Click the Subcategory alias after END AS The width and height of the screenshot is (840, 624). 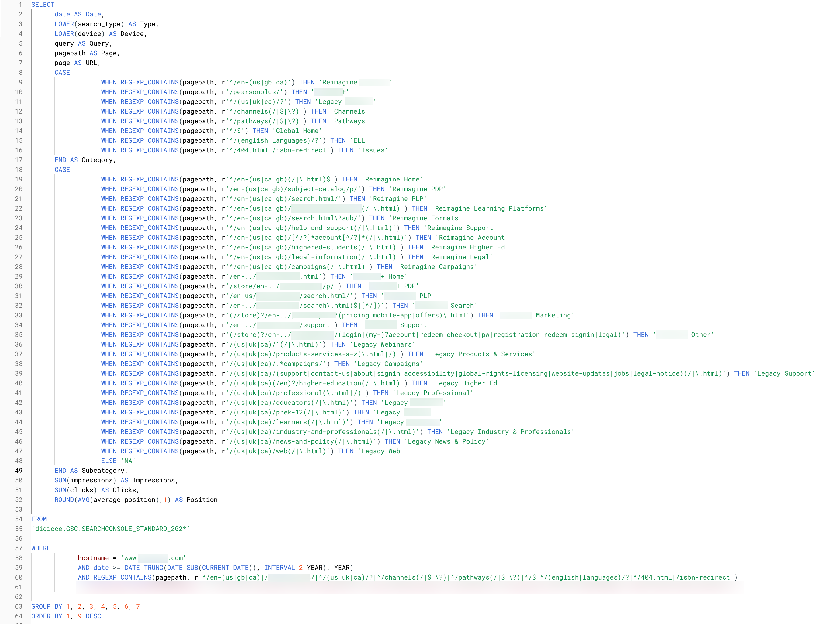(x=103, y=470)
